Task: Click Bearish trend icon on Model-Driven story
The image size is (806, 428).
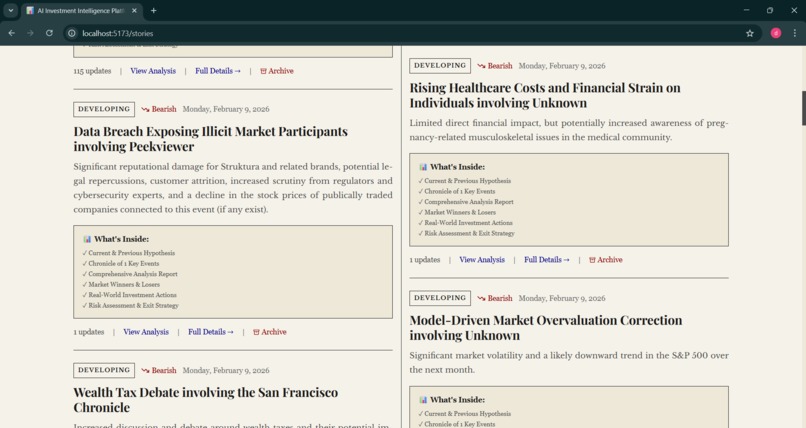Action: click(x=481, y=298)
